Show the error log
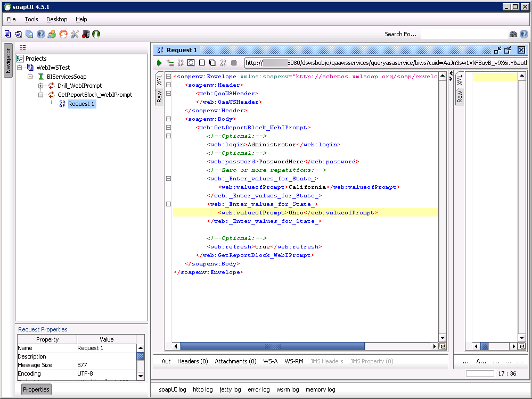Image resolution: width=532 pixels, height=399 pixels. coord(258,389)
